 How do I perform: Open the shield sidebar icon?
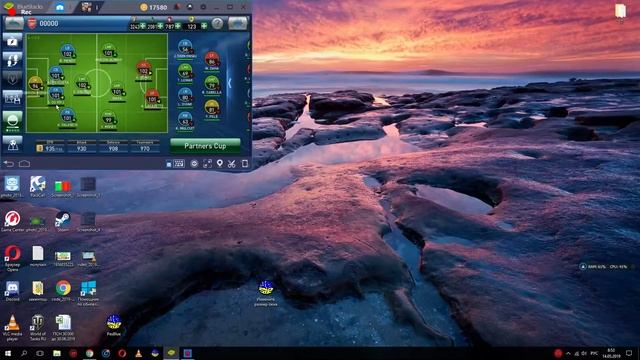(x=12, y=79)
